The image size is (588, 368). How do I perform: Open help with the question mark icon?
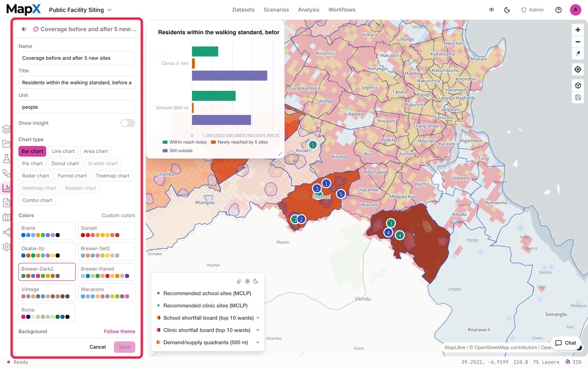click(559, 10)
